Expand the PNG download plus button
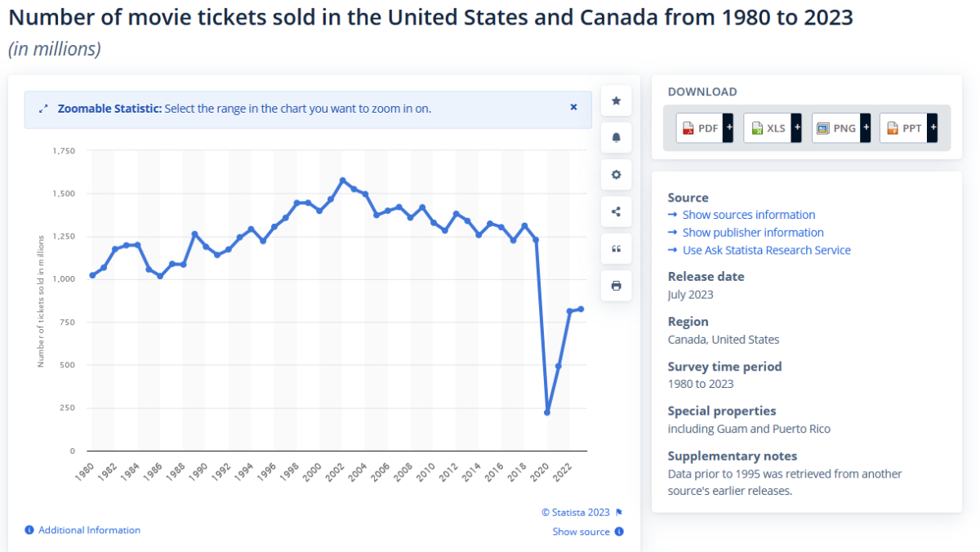The image size is (980, 552). coord(865,128)
